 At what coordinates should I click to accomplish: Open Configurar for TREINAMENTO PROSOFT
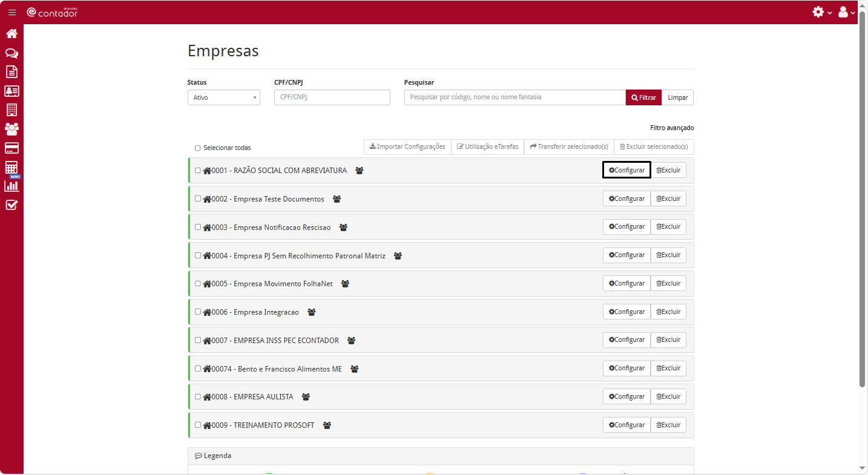click(x=626, y=425)
